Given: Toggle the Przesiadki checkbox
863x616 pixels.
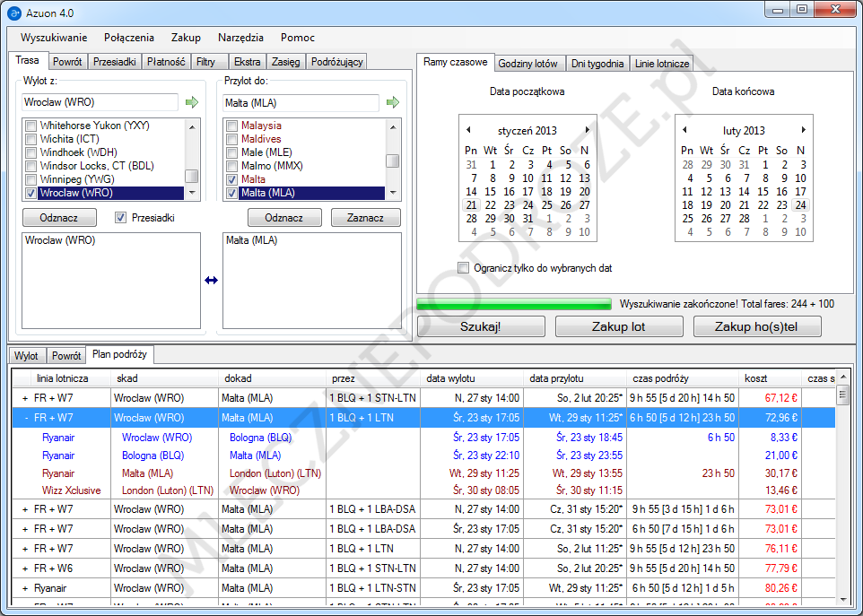Looking at the screenshot, I should pos(121,218).
